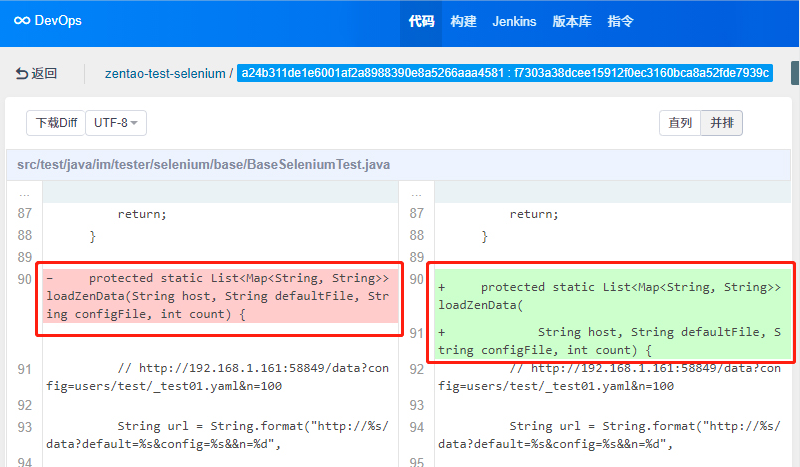
Task: Click added line 91 in right diff
Action: coord(614,341)
